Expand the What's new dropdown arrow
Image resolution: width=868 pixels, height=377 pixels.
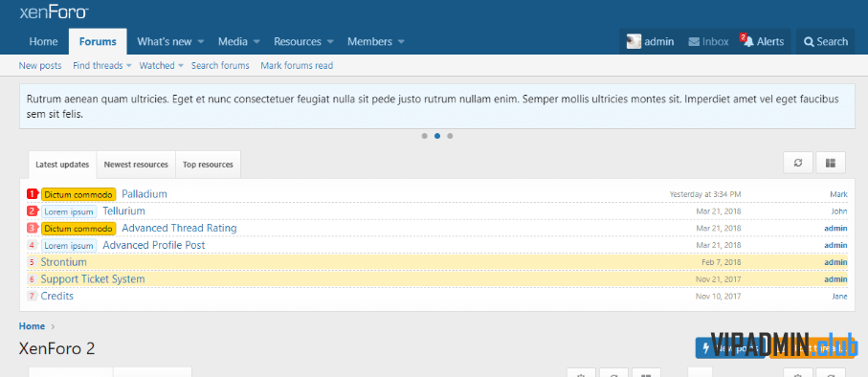[x=201, y=42]
